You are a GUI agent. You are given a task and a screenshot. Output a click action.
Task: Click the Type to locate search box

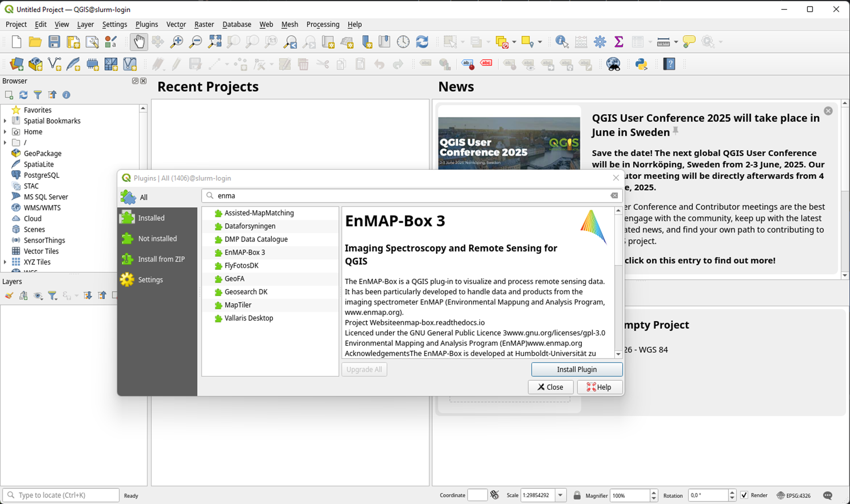[61, 495]
